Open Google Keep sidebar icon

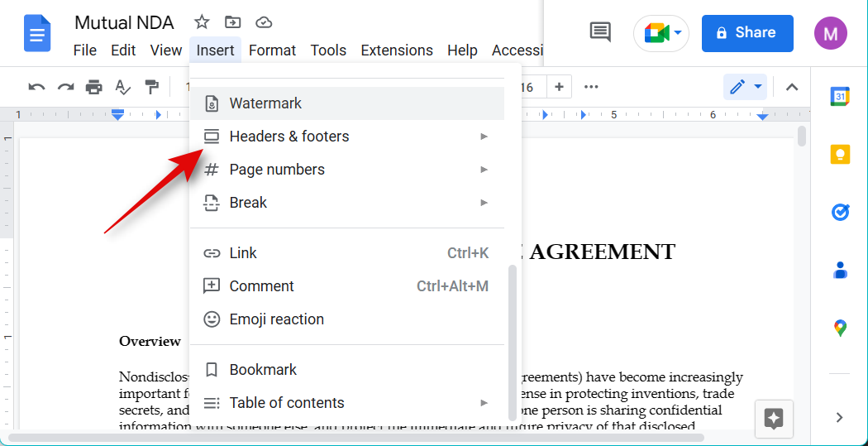840,155
